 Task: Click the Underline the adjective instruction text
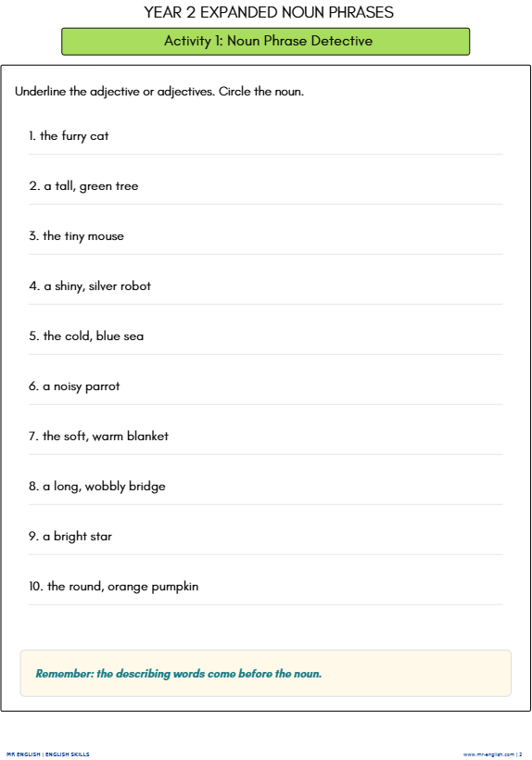159,92
